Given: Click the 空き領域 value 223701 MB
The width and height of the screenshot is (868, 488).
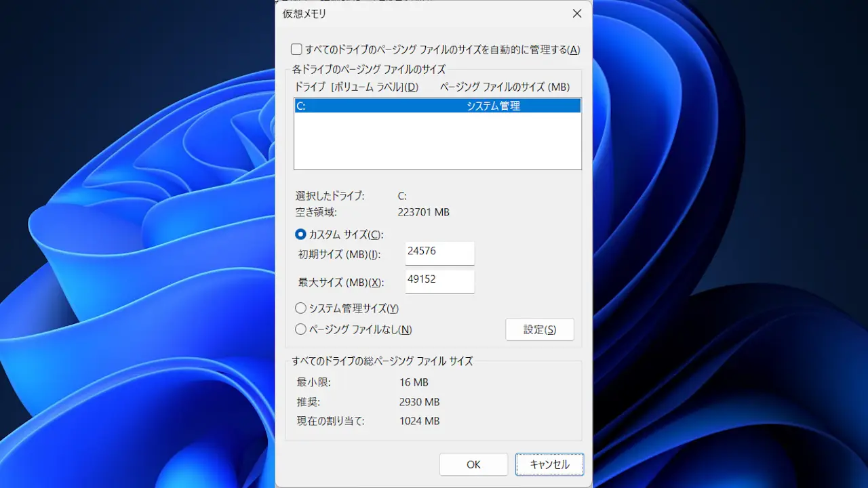Looking at the screenshot, I should pos(424,212).
